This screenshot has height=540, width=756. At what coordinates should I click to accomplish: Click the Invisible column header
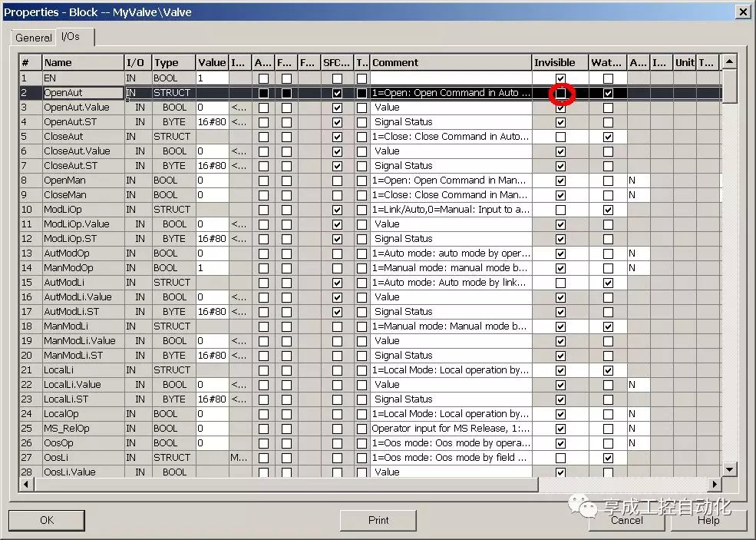[x=560, y=63]
